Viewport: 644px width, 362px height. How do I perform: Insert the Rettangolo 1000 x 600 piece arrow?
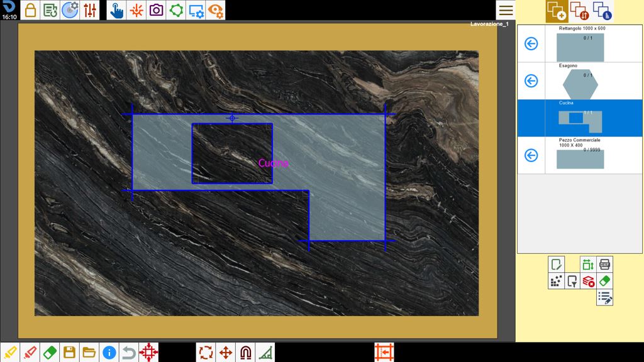531,43
